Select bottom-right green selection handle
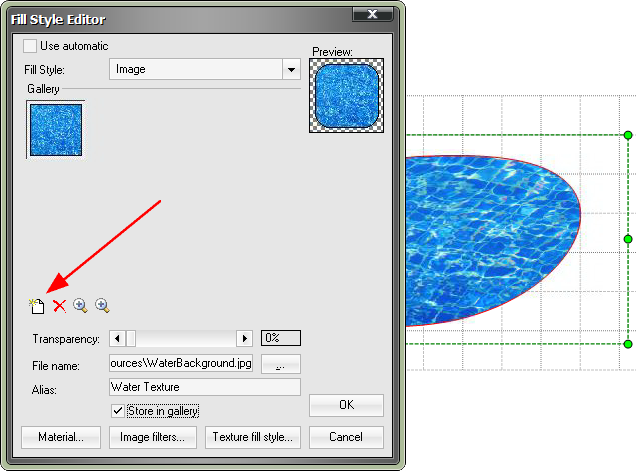 tap(628, 344)
